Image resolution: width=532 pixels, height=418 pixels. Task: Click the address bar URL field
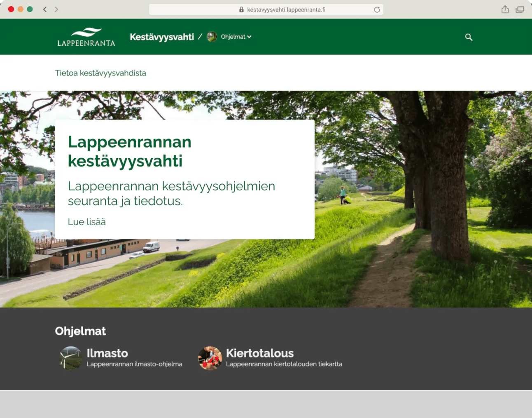click(x=266, y=9)
